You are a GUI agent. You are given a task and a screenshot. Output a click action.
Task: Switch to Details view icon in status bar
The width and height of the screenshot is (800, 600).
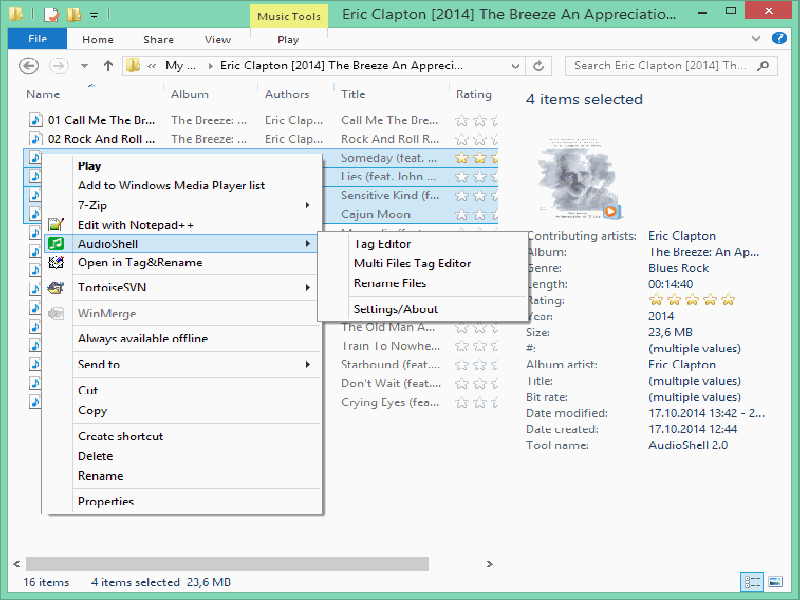[752, 582]
